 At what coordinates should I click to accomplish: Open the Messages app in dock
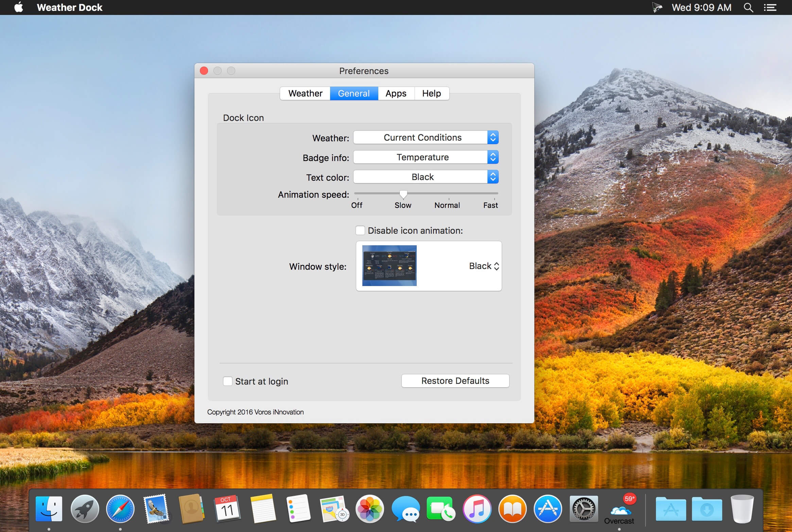406,509
